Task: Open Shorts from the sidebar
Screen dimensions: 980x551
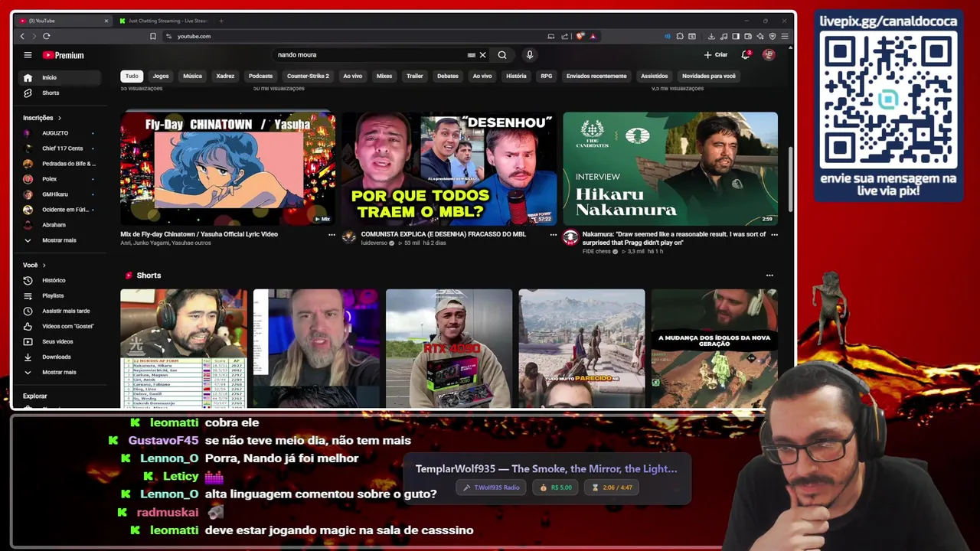Action: coord(60,93)
